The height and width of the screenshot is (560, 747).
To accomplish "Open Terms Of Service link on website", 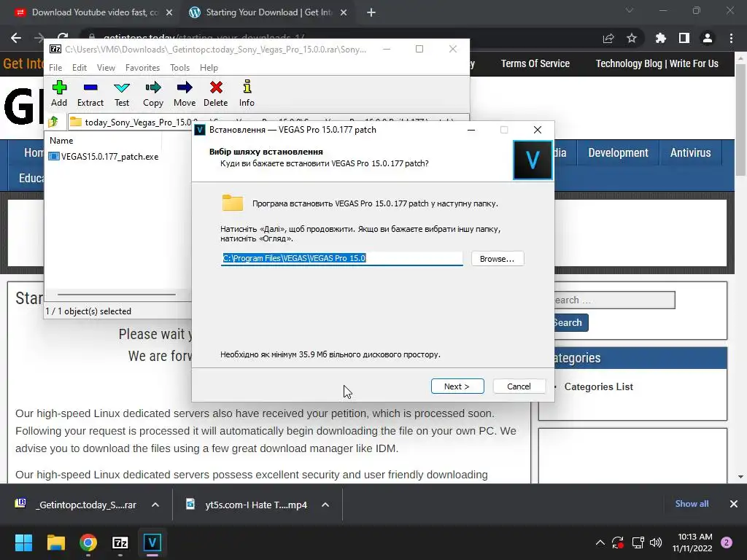I will [535, 63].
